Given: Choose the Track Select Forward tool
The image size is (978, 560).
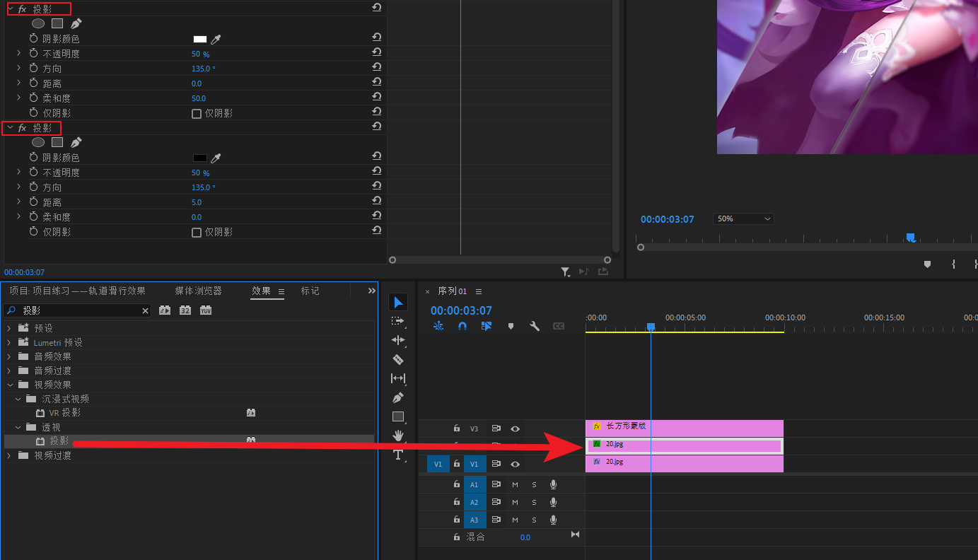Looking at the screenshot, I should (398, 321).
